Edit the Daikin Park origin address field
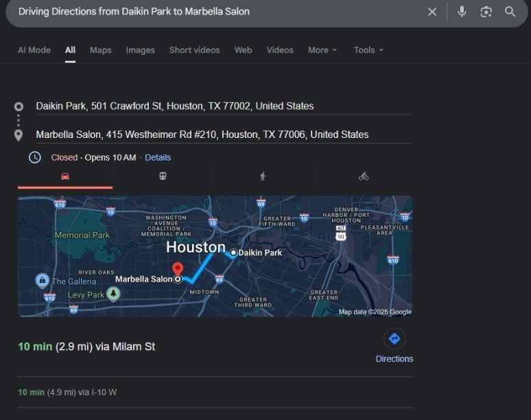This screenshot has height=420, width=531. (224, 106)
